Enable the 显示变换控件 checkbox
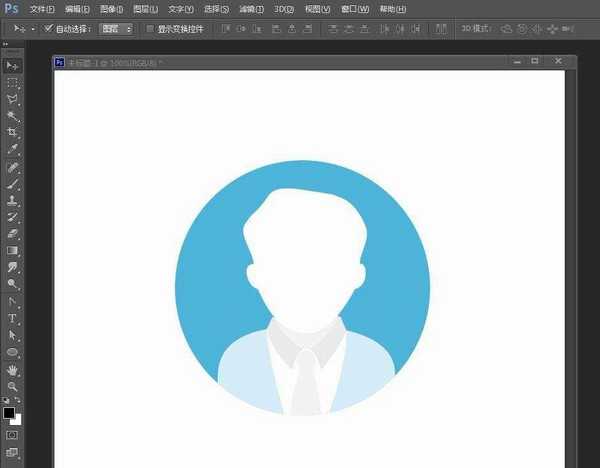The width and height of the screenshot is (600, 468). tap(150, 29)
